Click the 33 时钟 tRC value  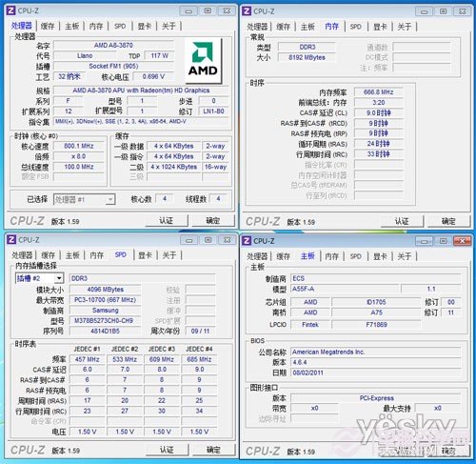379,154
